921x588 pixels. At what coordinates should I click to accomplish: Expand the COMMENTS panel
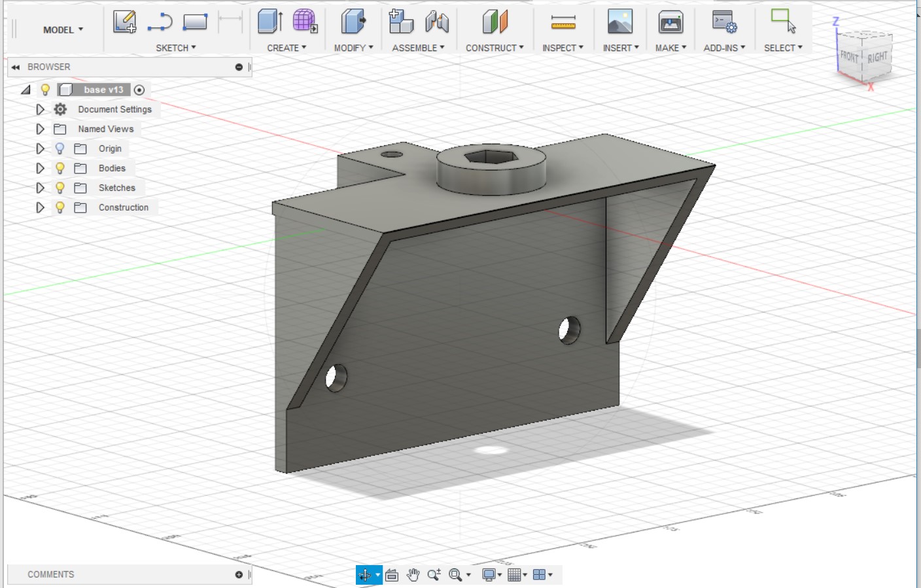239,574
